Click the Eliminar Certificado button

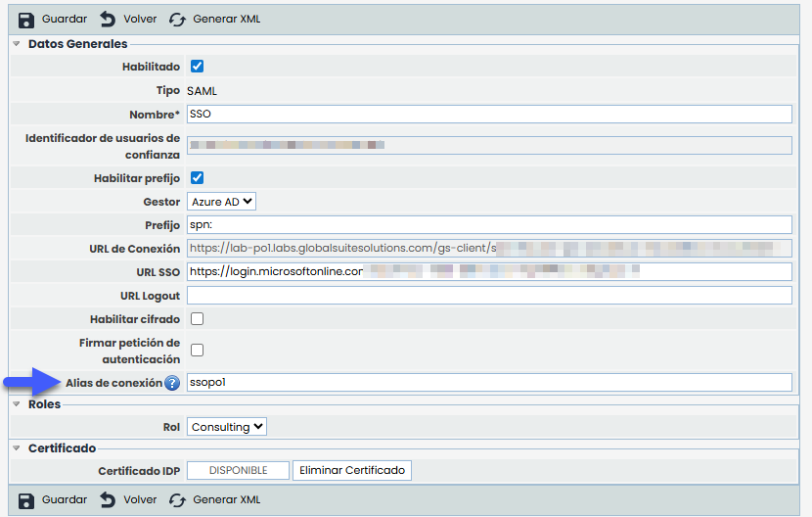click(x=352, y=470)
